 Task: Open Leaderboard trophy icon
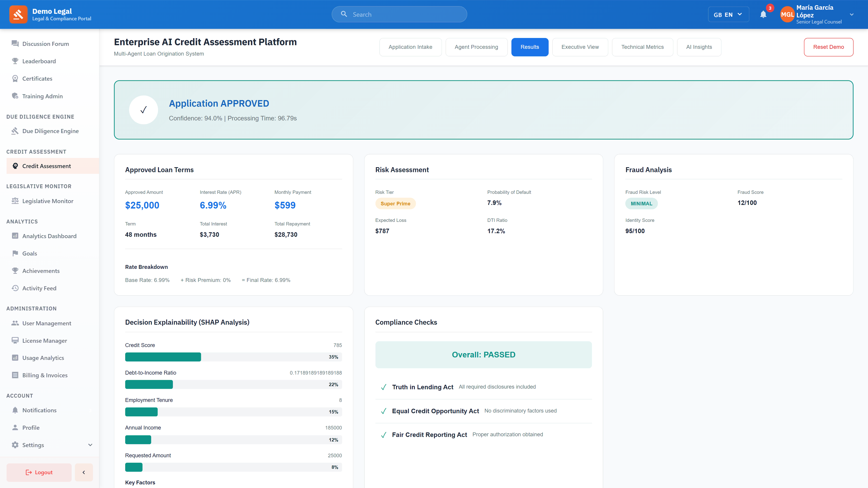click(15, 61)
